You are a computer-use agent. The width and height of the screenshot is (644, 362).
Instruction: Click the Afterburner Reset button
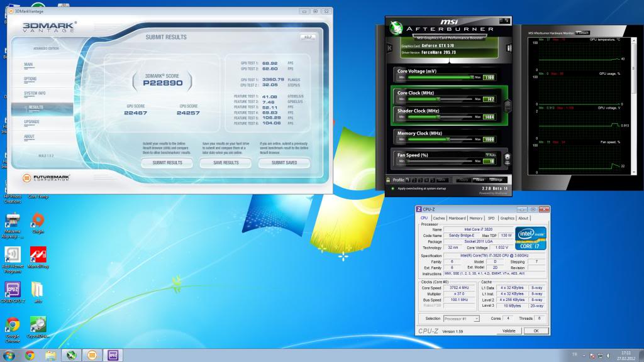(x=479, y=180)
